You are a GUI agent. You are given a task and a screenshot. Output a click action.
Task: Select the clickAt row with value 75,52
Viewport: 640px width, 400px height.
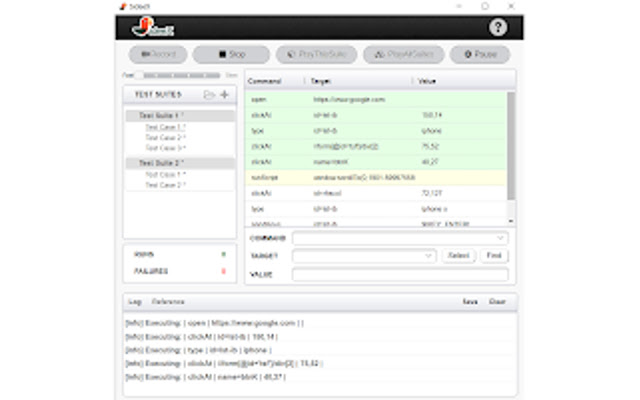click(x=376, y=147)
